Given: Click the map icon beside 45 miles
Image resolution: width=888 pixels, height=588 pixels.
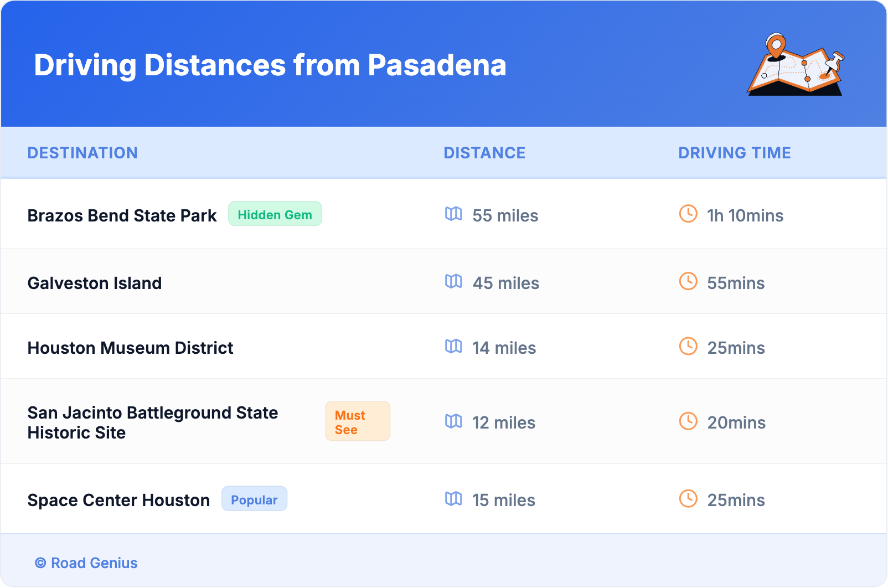Looking at the screenshot, I should [x=453, y=281].
